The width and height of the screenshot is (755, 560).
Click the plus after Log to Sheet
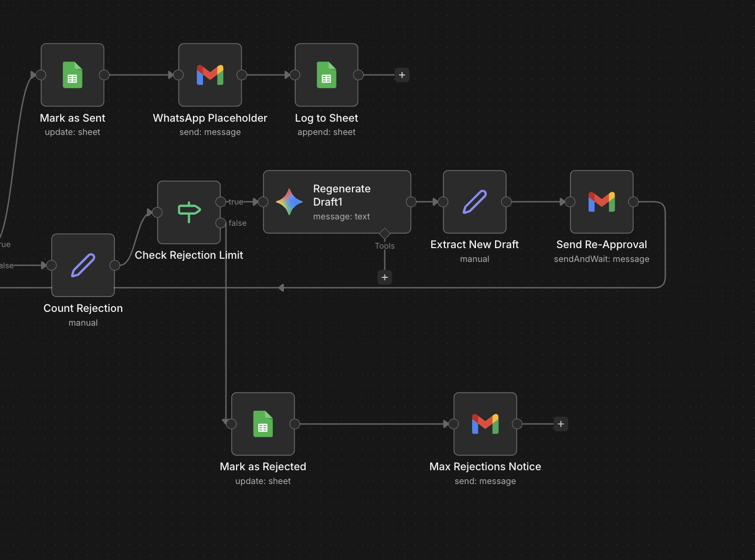click(402, 75)
